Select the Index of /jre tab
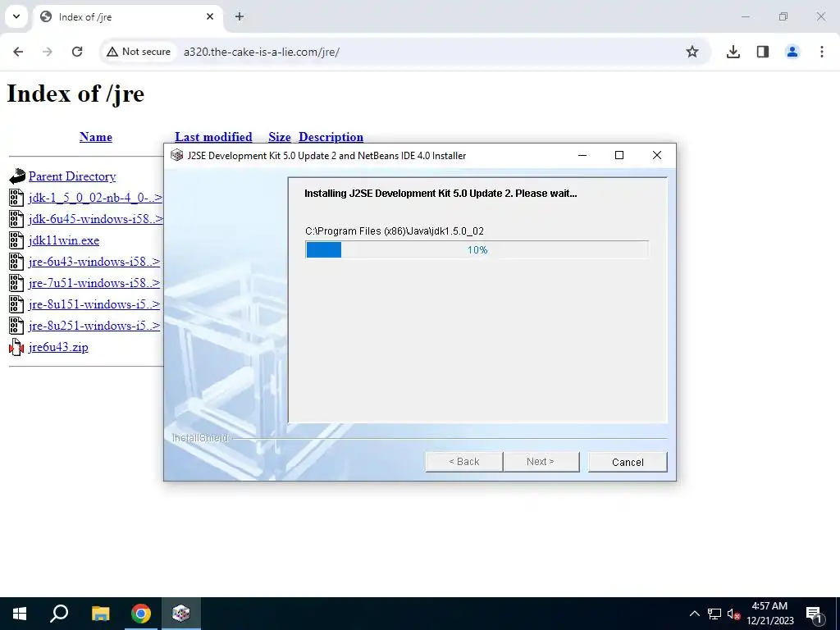This screenshot has height=630, width=840. pos(127,16)
